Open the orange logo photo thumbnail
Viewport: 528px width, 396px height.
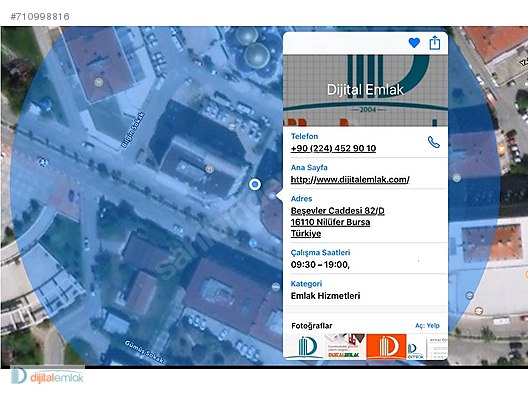click(x=386, y=346)
